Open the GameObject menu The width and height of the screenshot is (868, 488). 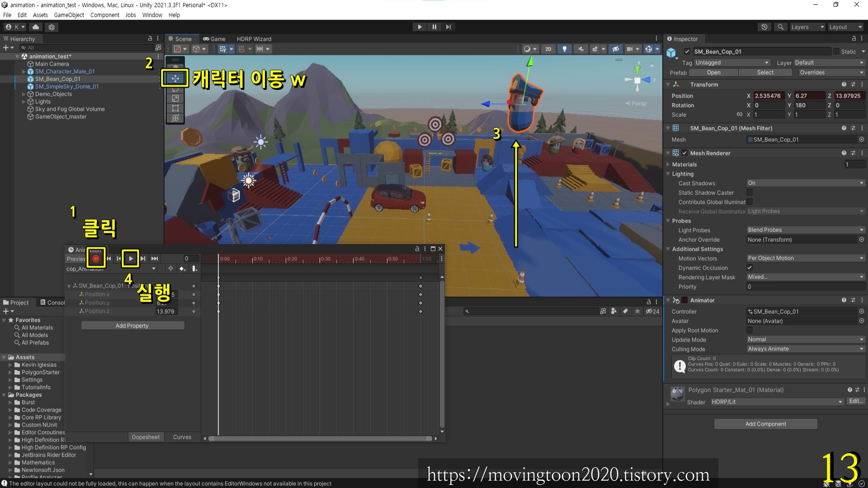pyautogui.click(x=69, y=15)
